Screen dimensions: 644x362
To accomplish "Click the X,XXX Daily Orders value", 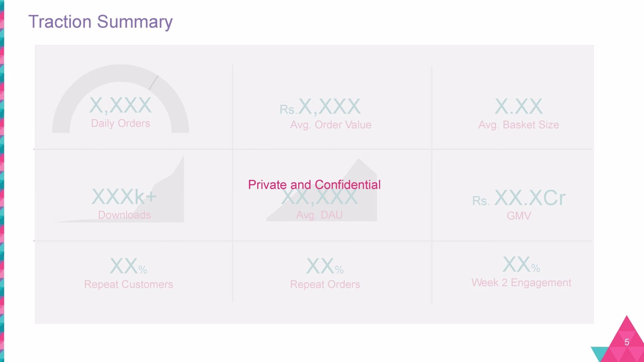I will tap(120, 105).
